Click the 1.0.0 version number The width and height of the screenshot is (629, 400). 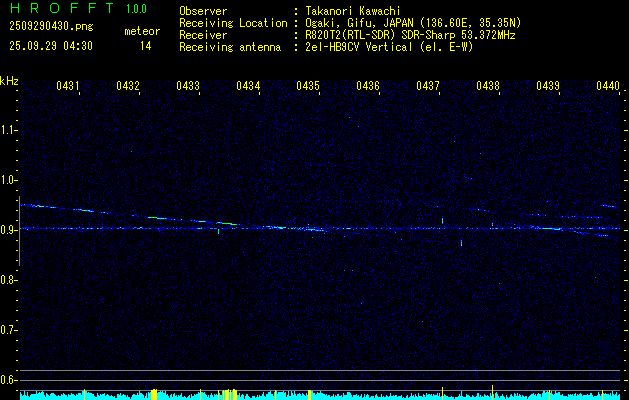pos(136,10)
